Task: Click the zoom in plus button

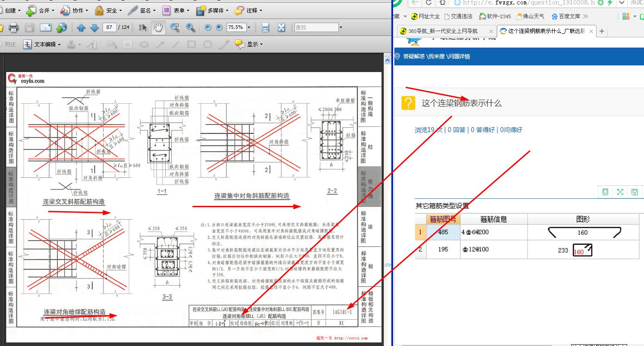Action: coord(219,28)
